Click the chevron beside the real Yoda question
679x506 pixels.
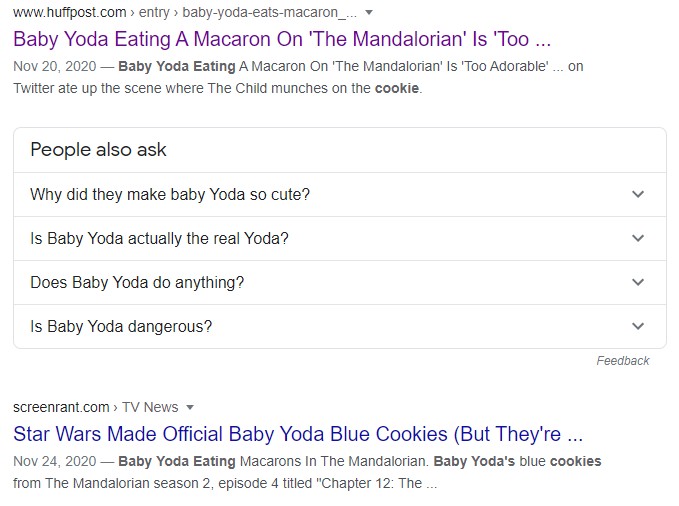(638, 238)
